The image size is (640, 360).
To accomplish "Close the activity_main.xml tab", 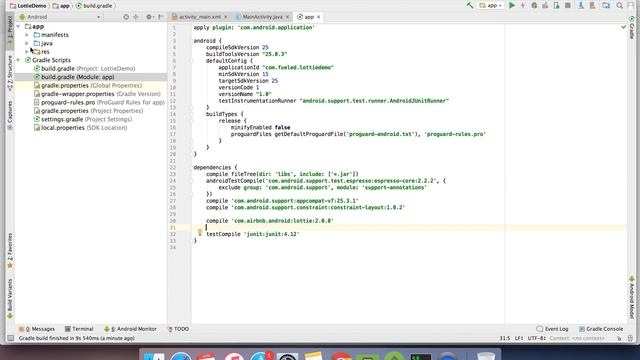I will coord(225,17).
